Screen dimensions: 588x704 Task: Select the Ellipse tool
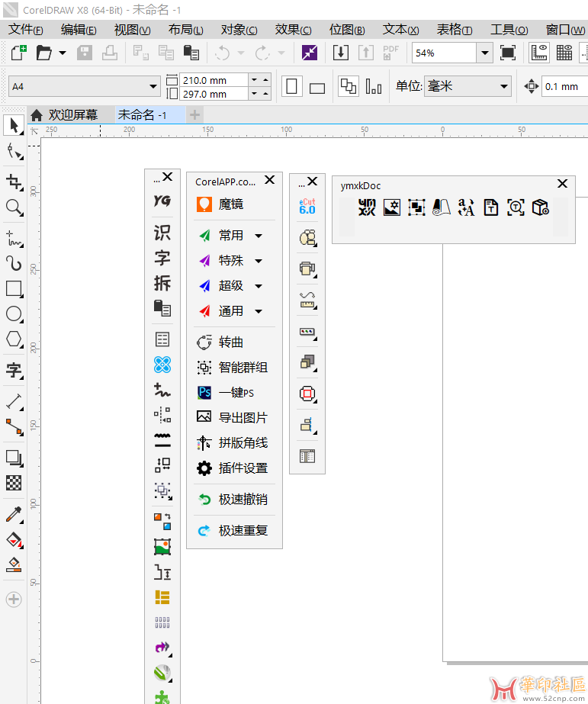(x=14, y=313)
